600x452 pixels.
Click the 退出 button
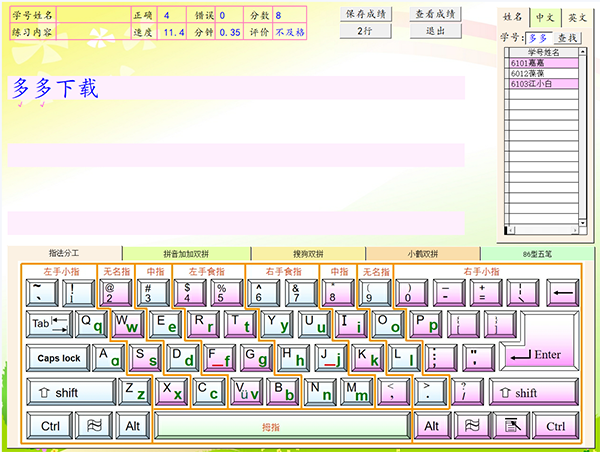(435, 31)
